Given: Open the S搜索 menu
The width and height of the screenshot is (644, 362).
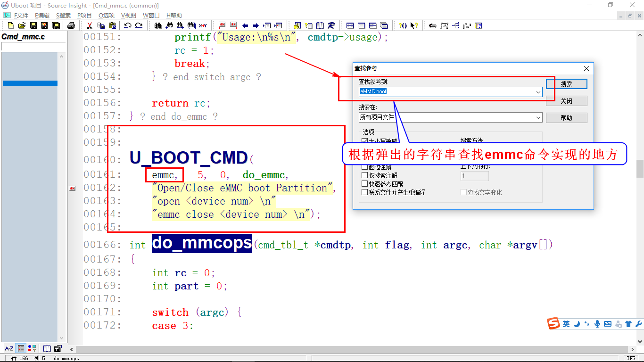Looking at the screenshot, I should pos(63,15).
